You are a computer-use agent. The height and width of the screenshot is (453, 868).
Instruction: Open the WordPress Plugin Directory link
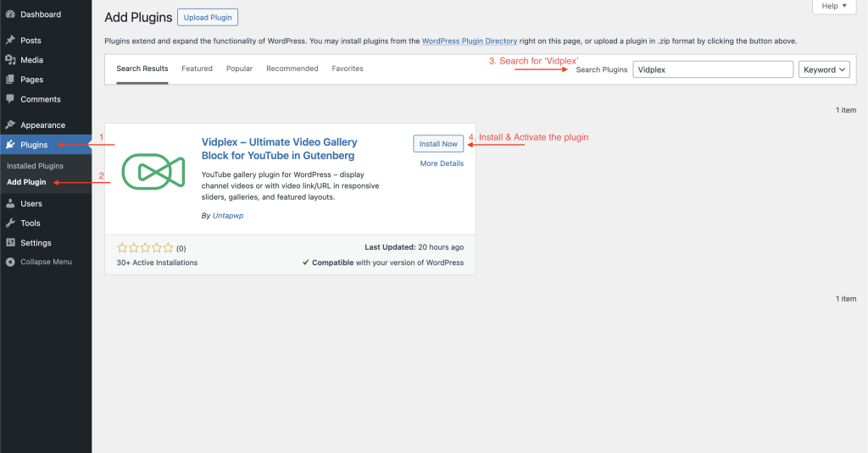(469, 41)
